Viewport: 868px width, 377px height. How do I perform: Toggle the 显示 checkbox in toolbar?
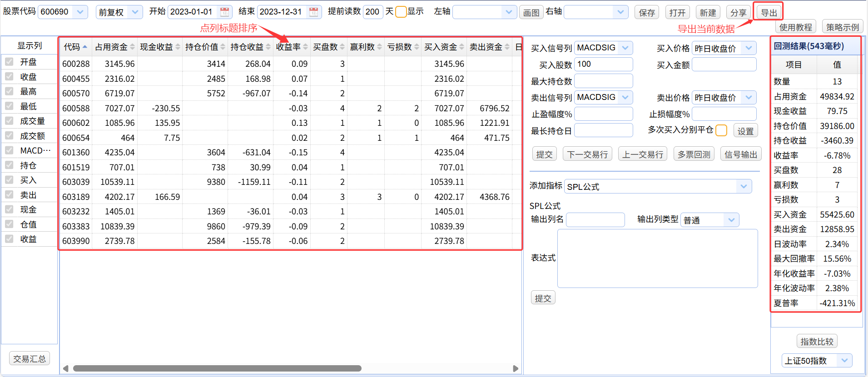coord(401,12)
